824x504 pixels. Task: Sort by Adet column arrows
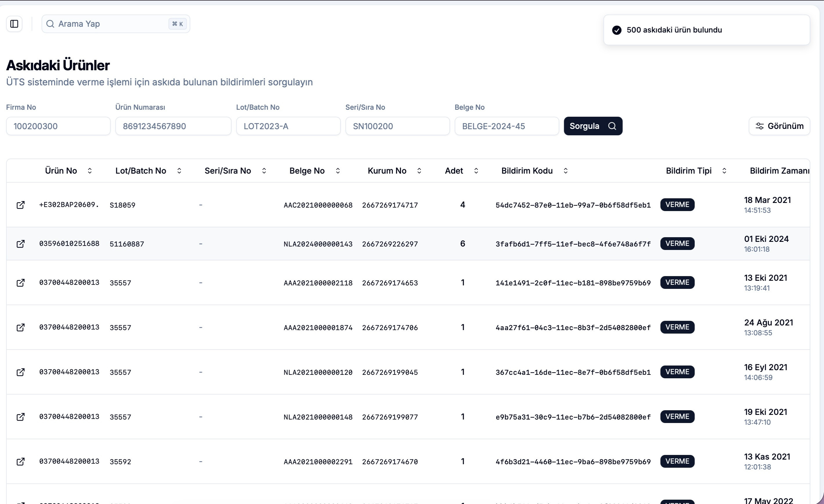[476, 170]
